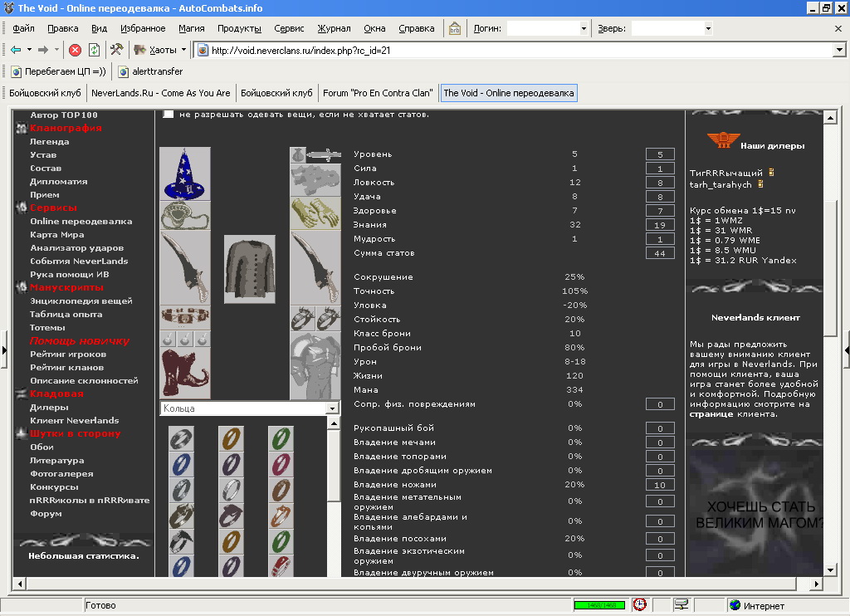Click the right-hand dagger weapon slot
850x616 pixels.
(x=315, y=268)
